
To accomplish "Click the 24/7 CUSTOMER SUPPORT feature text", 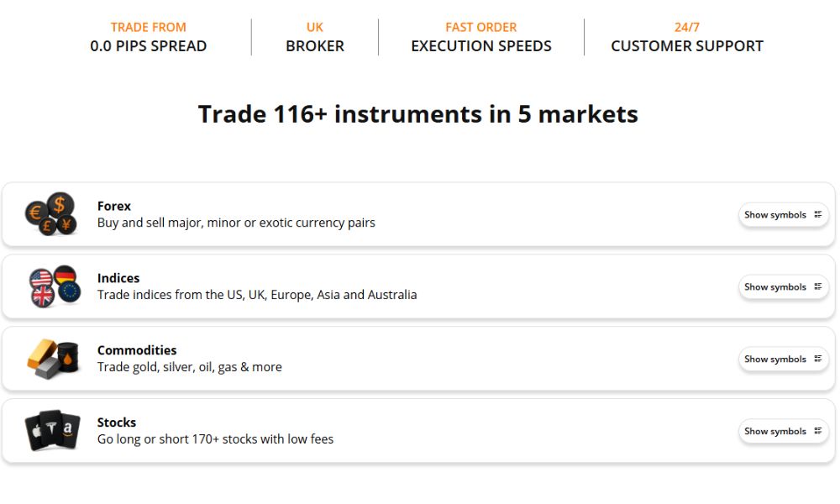I will coord(687,46).
